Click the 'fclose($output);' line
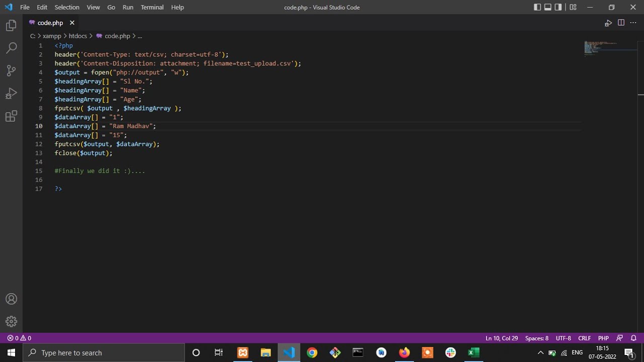 [x=84, y=153]
